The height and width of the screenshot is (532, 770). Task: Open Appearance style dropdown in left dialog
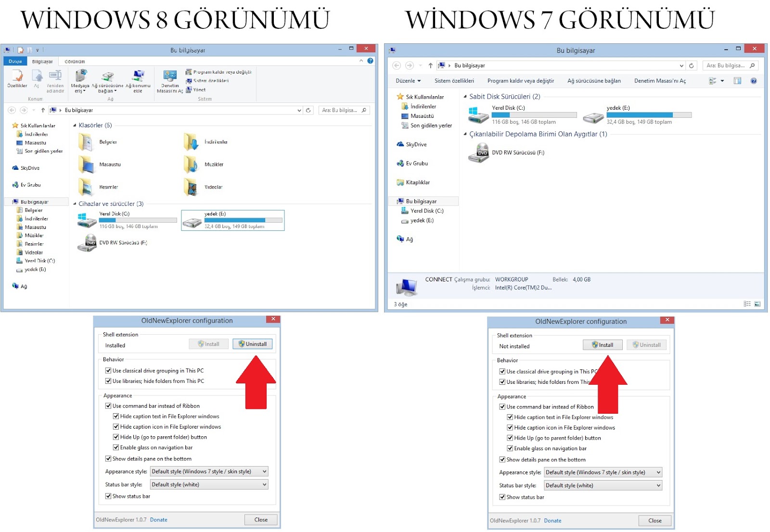[209, 471]
